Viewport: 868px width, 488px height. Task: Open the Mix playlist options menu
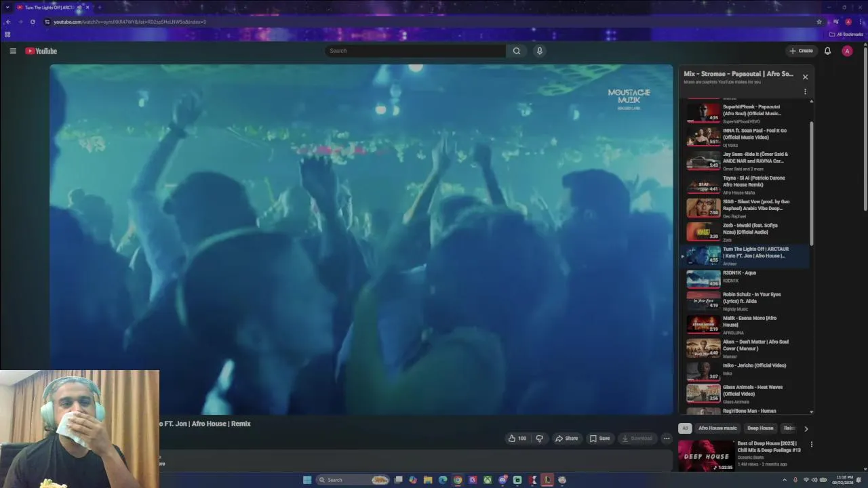pos(805,91)
